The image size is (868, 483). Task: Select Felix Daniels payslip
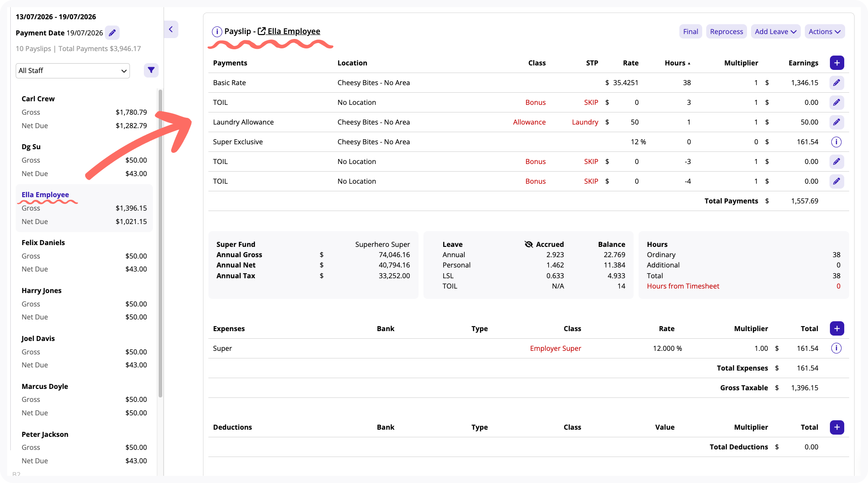[x=84, y=256]
